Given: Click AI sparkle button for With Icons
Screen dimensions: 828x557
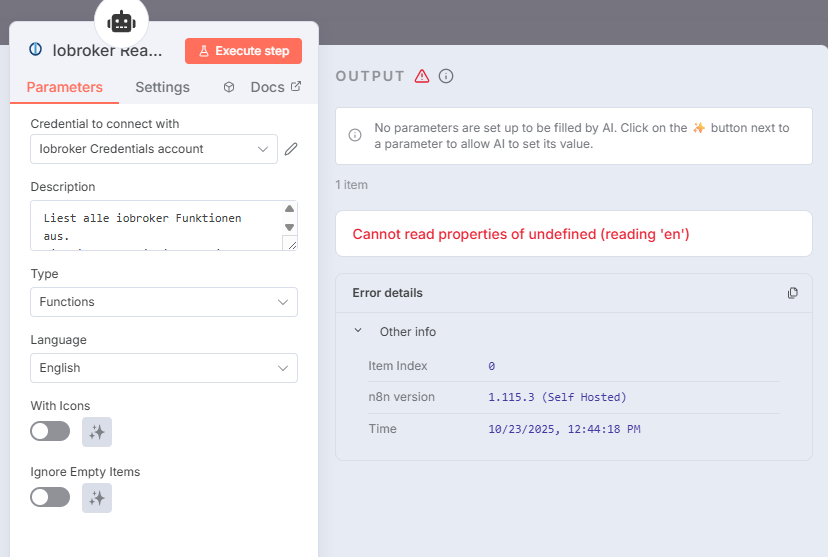Looking at the screenshot, I should click(97, 432).
